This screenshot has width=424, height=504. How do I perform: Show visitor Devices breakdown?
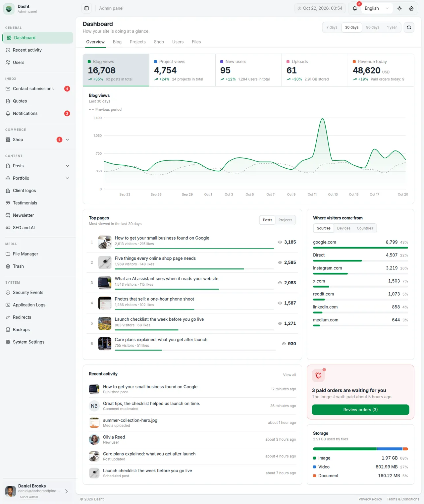point(344,228)
